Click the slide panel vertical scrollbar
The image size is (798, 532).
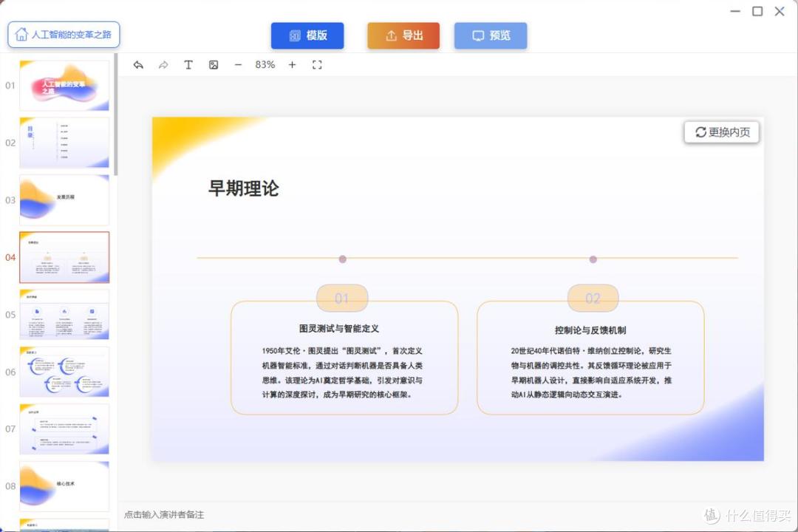click(x=116, y=115)
